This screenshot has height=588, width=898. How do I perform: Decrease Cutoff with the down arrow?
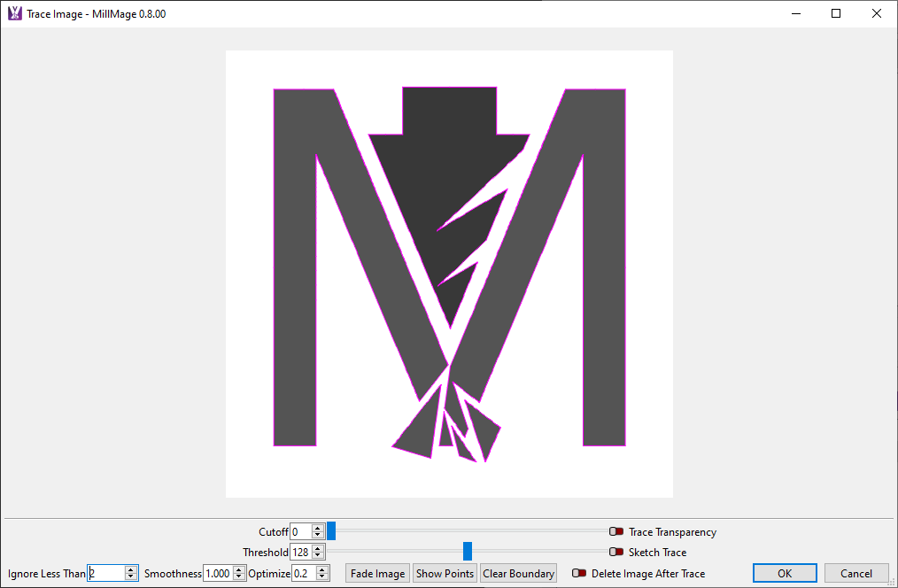pyautogui.click(x=318, y=536)
